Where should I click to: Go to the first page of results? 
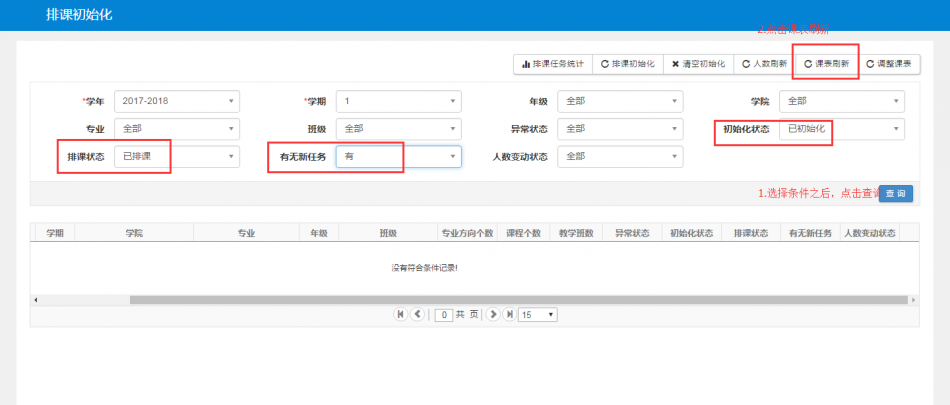(x=401, y=314)
